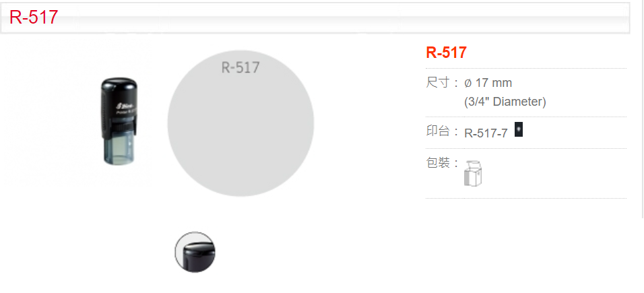Click the (3/4" Diameter) text

[505, 102]
